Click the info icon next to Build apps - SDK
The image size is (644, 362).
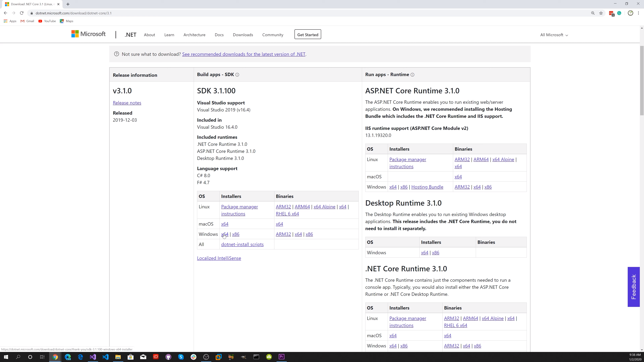pos(237,75)
